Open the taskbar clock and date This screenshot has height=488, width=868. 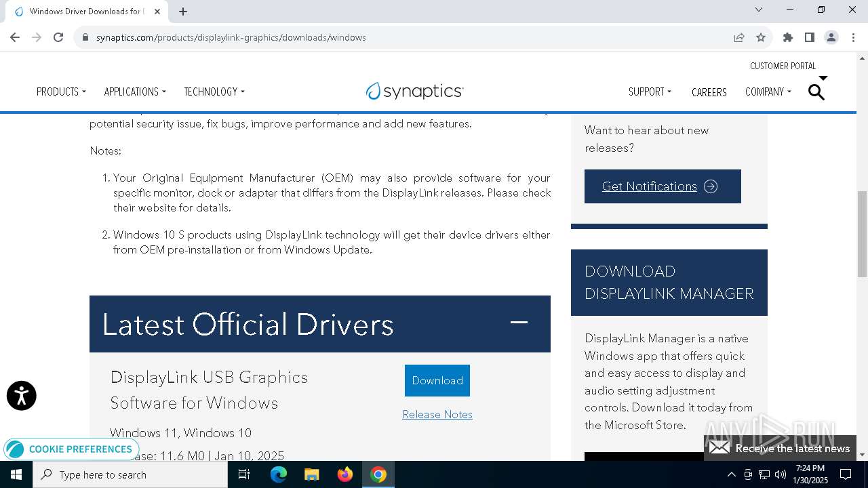tap(810, 474)
